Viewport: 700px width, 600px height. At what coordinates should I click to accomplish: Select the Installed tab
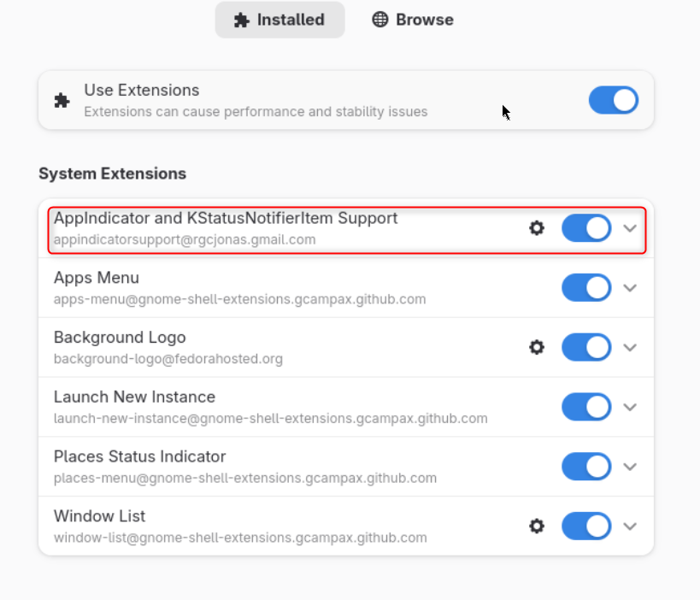279,20
